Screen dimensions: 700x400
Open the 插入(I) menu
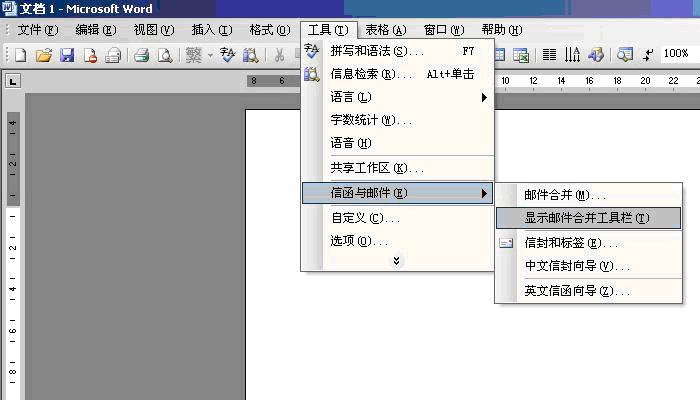(x=212, y=30)
